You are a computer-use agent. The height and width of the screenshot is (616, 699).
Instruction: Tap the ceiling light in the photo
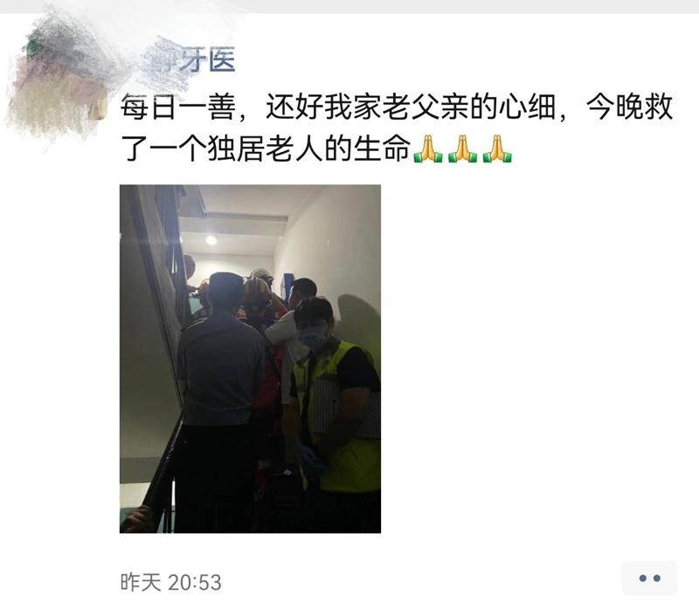coord(211,240)
